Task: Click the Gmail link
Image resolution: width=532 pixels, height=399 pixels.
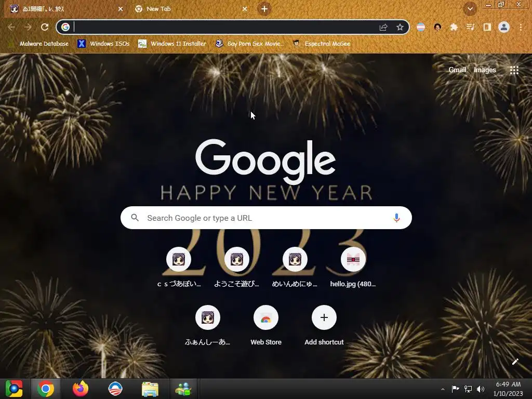Action: click(457, 70)
